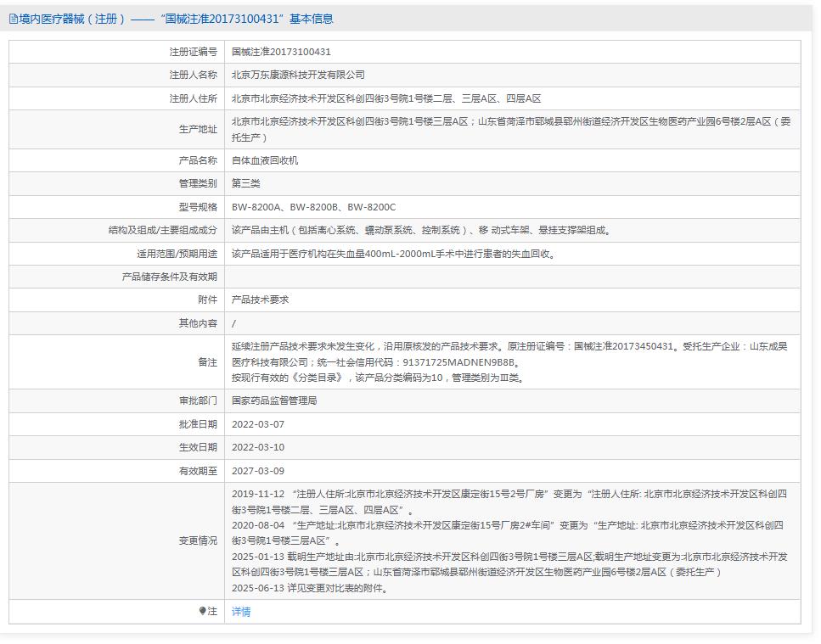Select model specs BW-8200A、BW-8200B、BW-8200C
821x644 pixels.
click(x=313, y=207)
